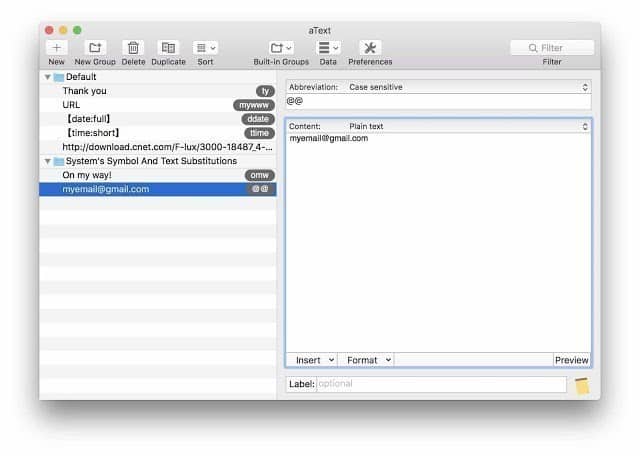Open Built-in Groups menu
Viewport: 640px width, 456px height.
(x=281, y=48)
